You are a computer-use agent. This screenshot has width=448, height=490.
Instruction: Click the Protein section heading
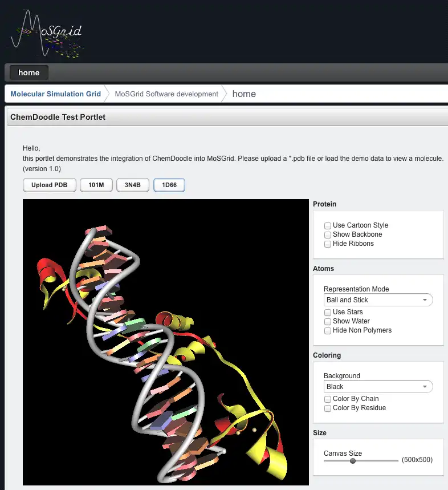pyautogui.click(x=325, y=204)
